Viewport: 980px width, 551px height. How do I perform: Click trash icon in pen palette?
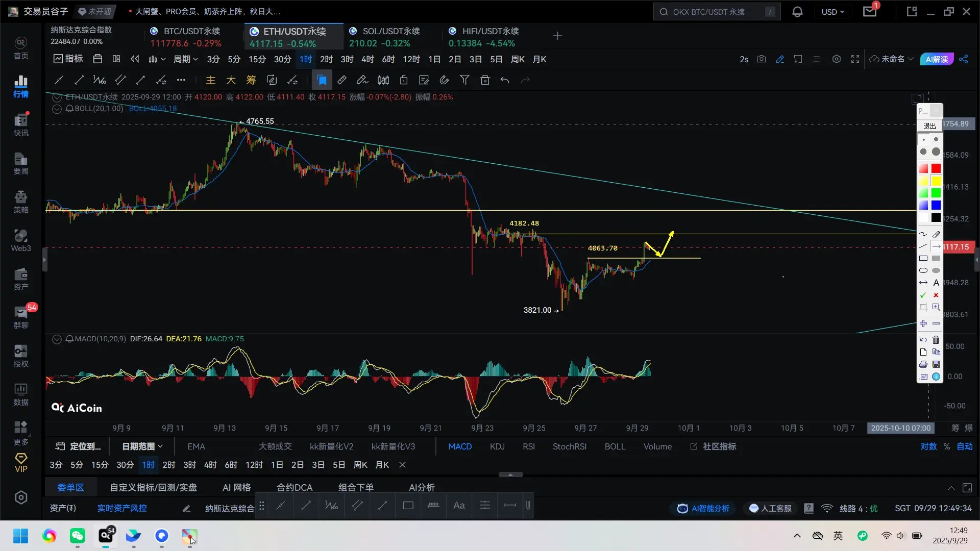coord(936,340)
